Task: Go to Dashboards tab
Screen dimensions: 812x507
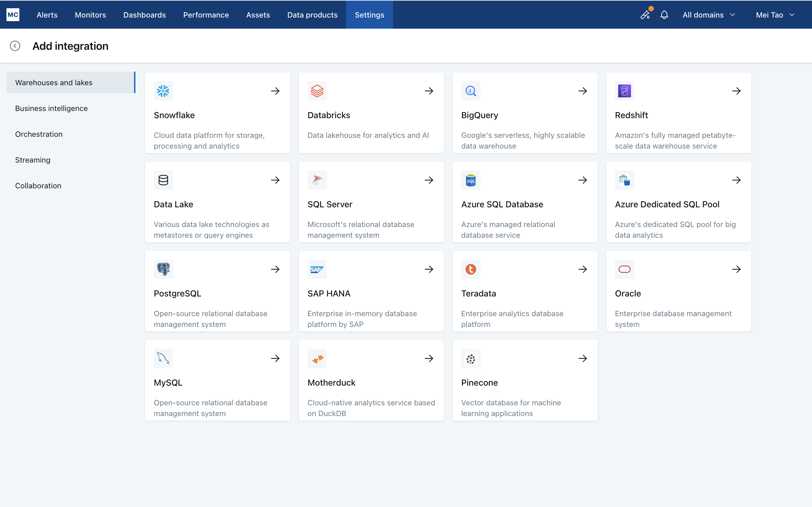Action: 144,15
